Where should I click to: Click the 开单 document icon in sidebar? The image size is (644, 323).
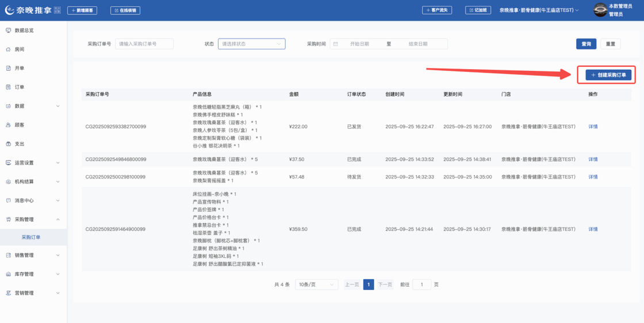pyautogui.click(x=8, y=69)
